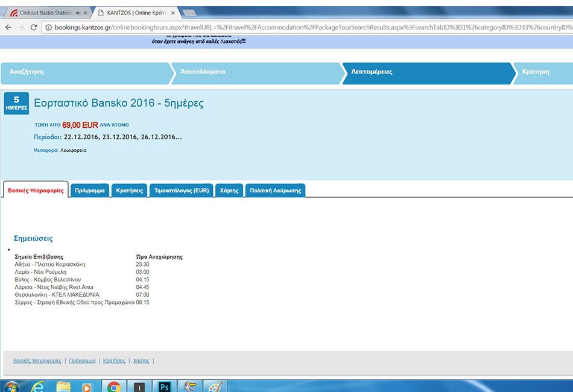The width and height of the screenshot is (573, 392).
Task: Open Internet Explorer from the taskbar
Action: (x=38, y=387)
